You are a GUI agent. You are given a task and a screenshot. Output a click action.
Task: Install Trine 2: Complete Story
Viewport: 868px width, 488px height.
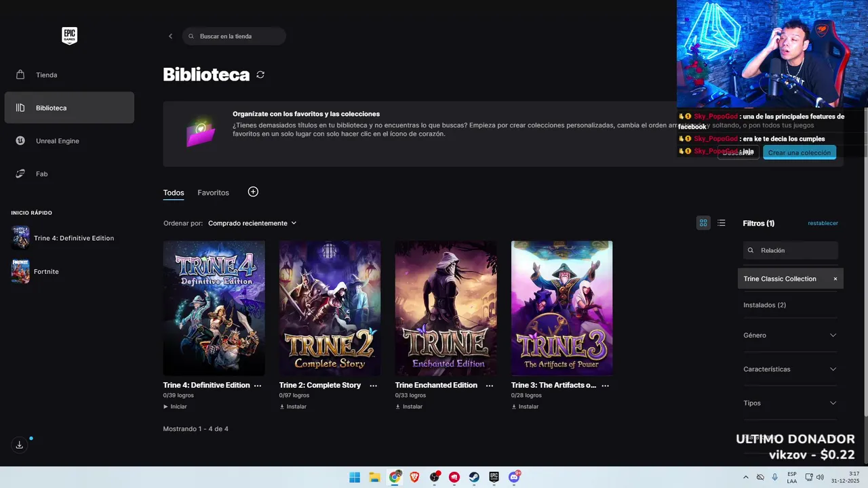[293, 407]
